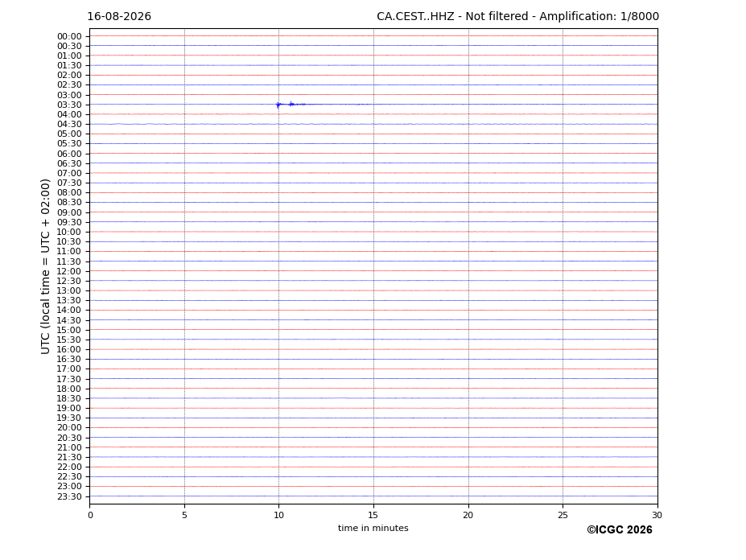Click the 11:30 time label
The image size is (746, 560).
tap(69, 261)
